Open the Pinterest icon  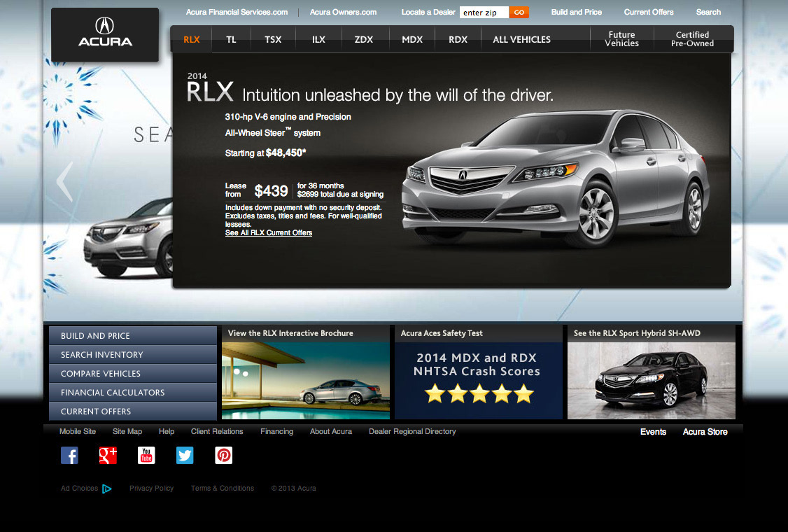(x=224, y=456)
